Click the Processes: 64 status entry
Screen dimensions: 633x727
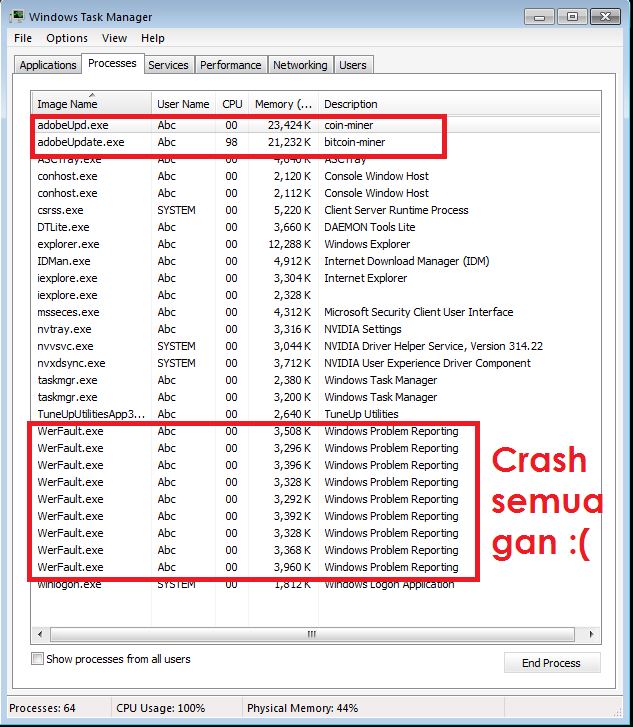tap(42, 708)
